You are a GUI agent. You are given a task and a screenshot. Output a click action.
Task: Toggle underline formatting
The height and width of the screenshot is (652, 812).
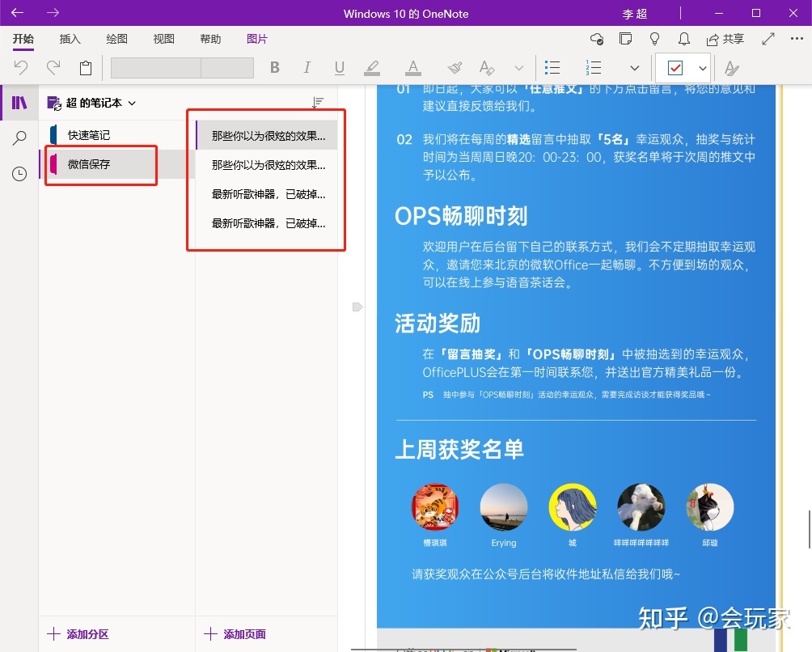[x=339, y=68]
